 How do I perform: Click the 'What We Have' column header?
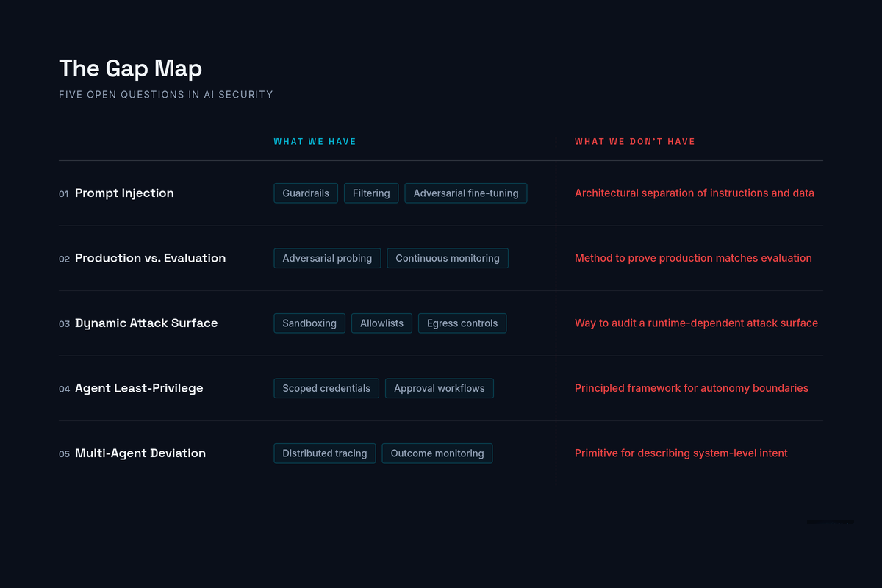[315, 141]
